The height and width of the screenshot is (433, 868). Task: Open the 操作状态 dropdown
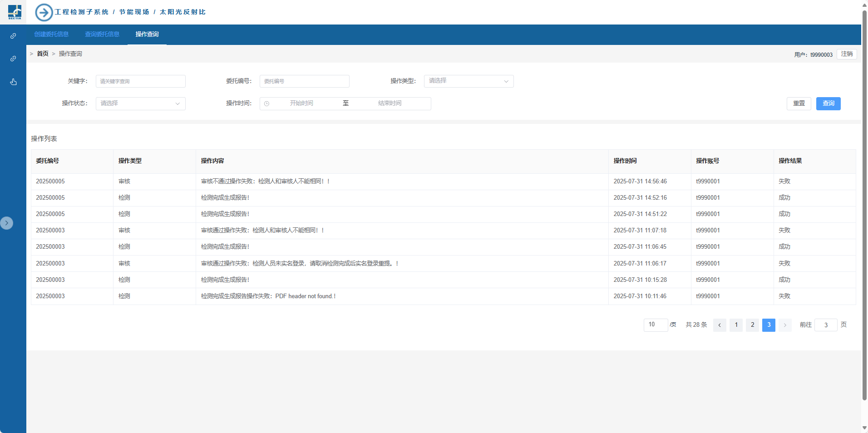tap(140, 104)
